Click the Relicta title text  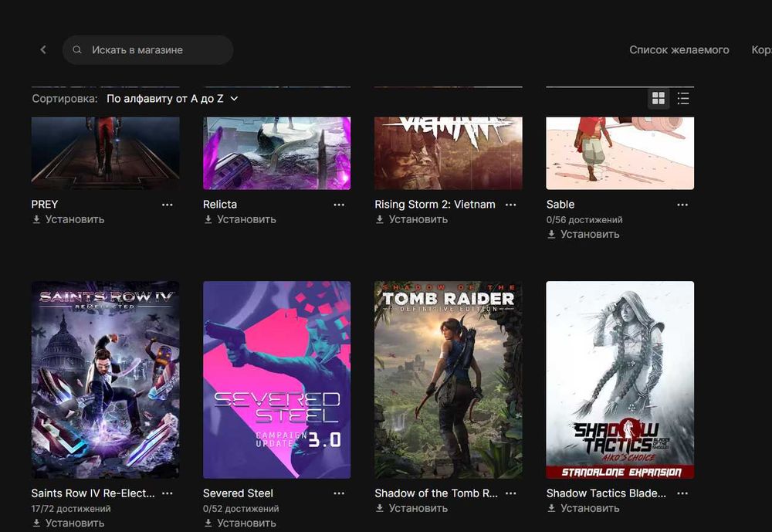coord(220,205)
